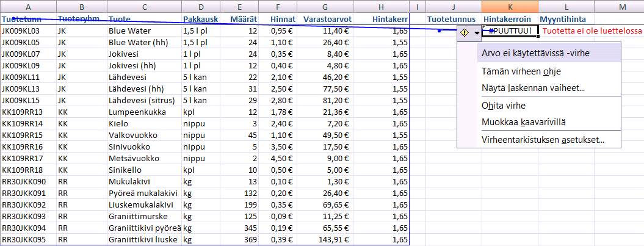
Task: Click the error warning icon beside K2
Action: point(465,33)
